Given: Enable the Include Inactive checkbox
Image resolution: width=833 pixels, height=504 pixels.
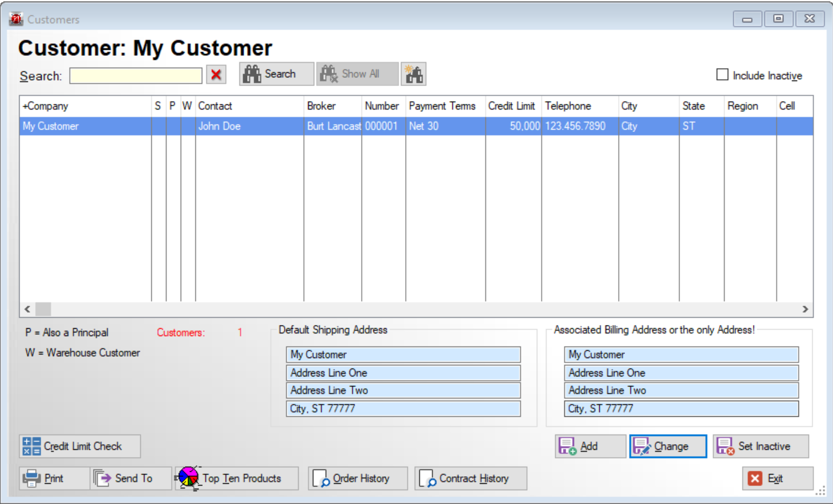Looking at the screenshot, I should pyautogui.click(x=722, y=75).
